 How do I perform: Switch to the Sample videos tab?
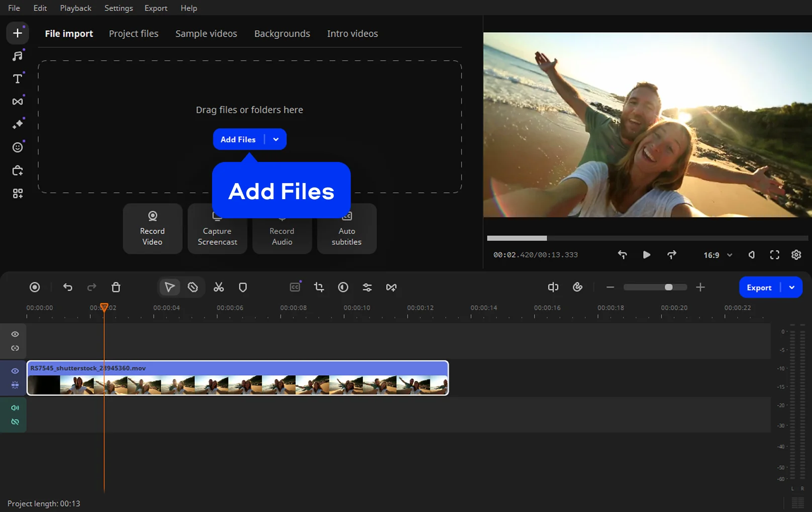click(x=206, y=34)
